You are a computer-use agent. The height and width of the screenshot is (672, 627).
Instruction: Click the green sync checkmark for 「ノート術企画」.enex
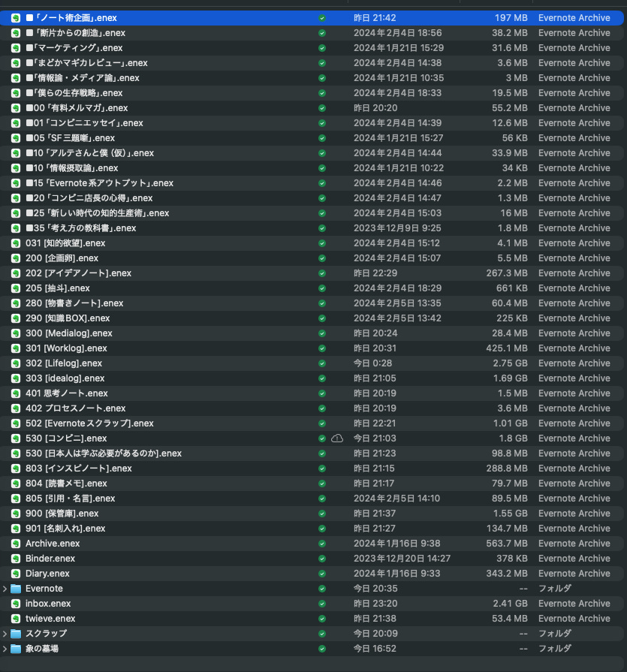[322, 18]
